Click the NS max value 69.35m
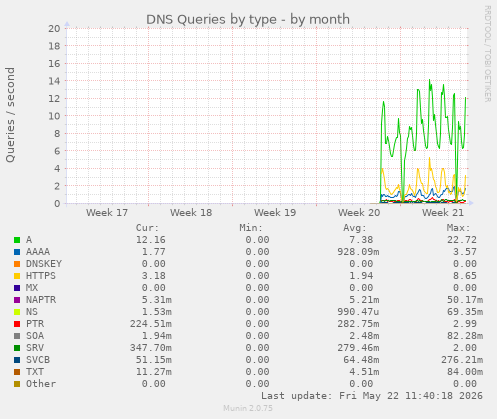Image resolution: width=497 pixels, height=419 pixels. [465, 312]
